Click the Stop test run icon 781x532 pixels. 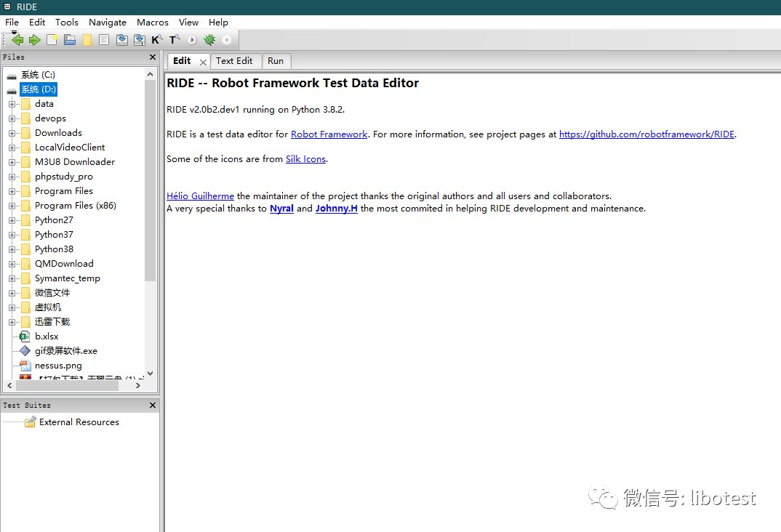coord(227,40)
